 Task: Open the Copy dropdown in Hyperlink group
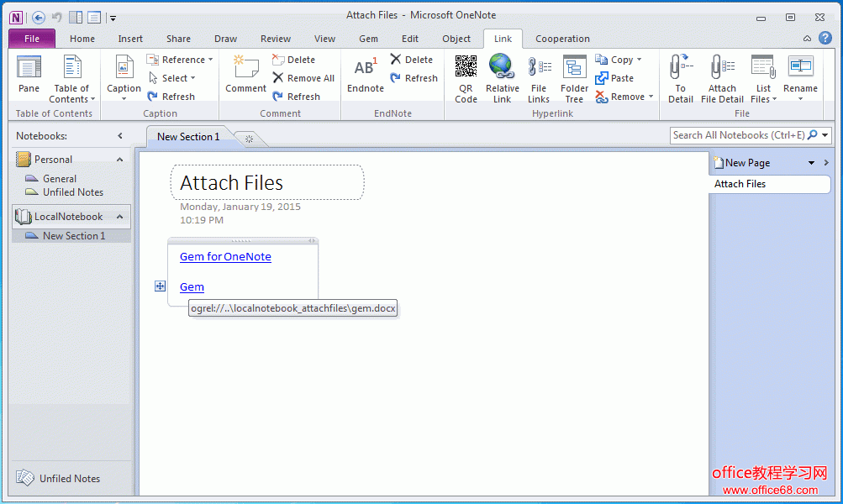pos(639,60)
